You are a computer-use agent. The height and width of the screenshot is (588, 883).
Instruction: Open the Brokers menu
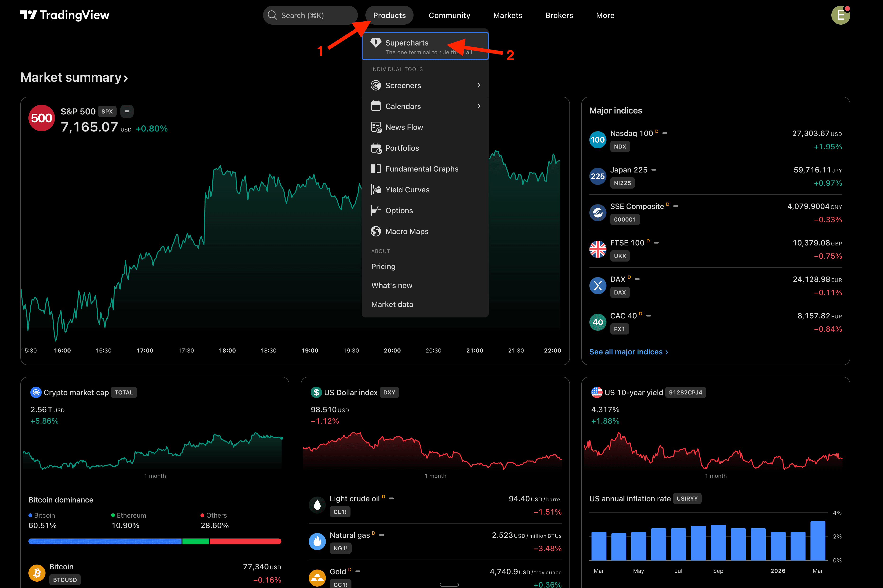click(x=559, y=15)
